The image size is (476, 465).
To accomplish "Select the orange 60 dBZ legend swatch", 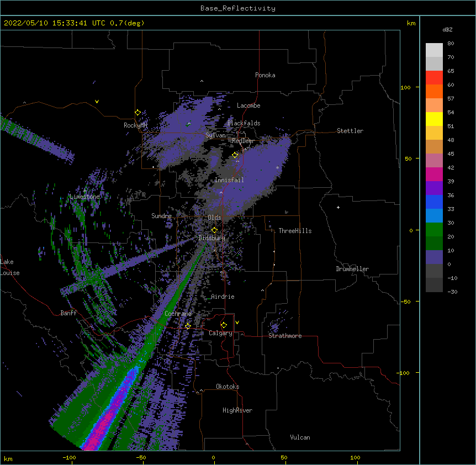I will (434, 91).
